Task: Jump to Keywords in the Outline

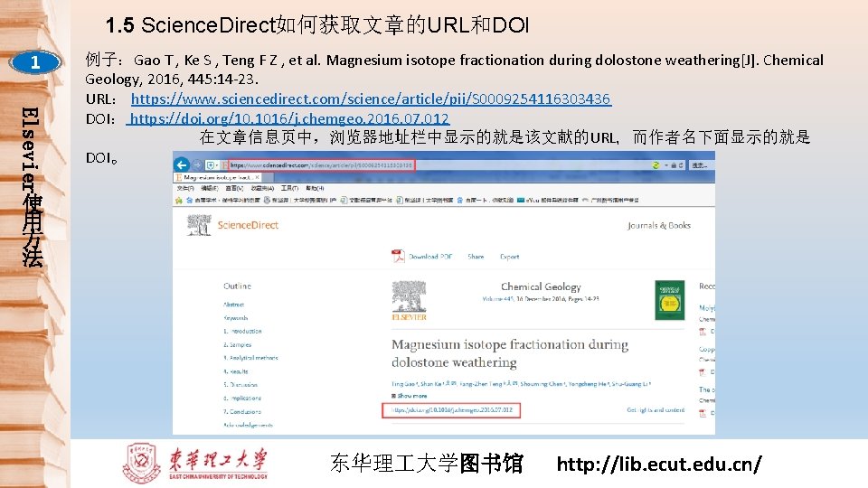Action: tap(236, 317)
